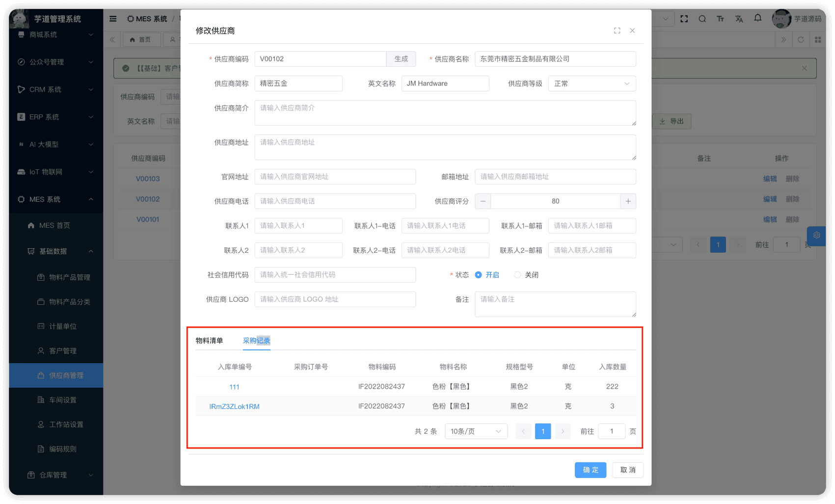Select the 开启 status radio button
The width and height of the screenshot is (835, 504).
478,275
